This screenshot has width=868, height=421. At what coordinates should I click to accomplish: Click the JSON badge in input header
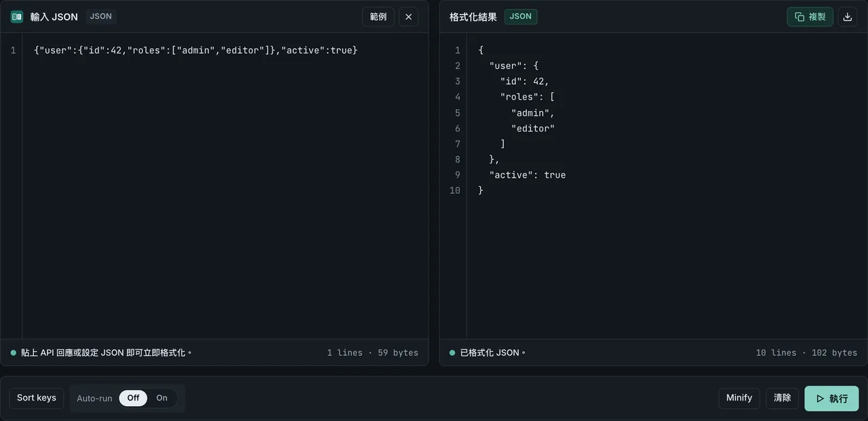101,16
